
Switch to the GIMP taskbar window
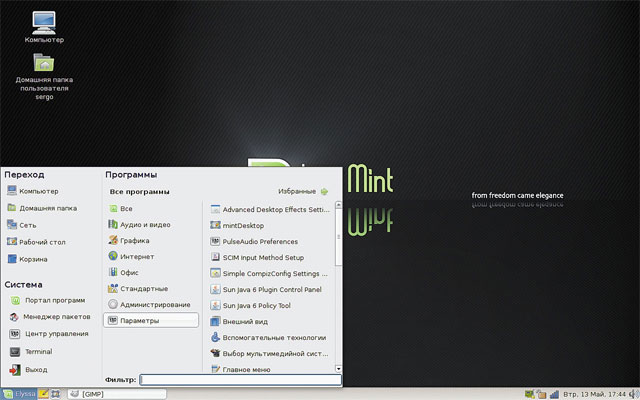[x=117, y=394]
